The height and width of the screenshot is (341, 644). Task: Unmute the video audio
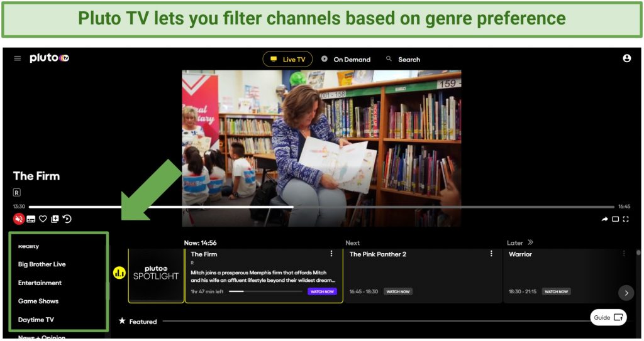click(18, 219)
